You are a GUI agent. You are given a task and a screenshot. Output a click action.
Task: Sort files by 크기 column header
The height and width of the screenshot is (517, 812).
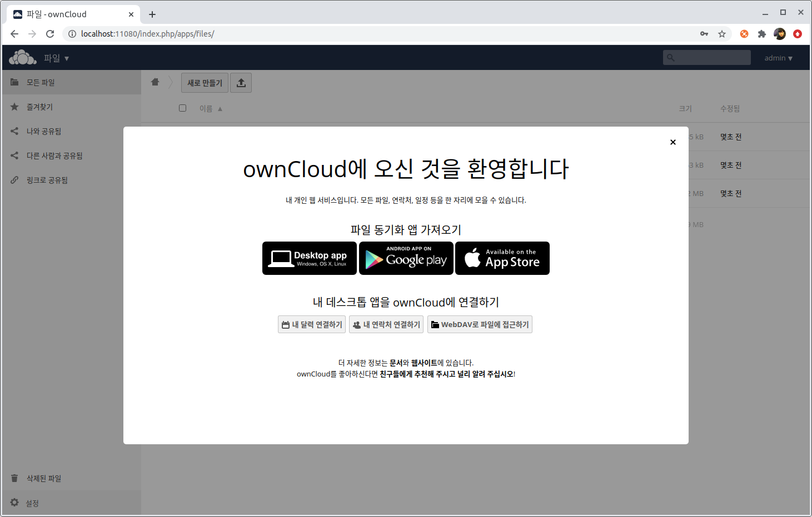pyautogui.click(x=685, y=108)
